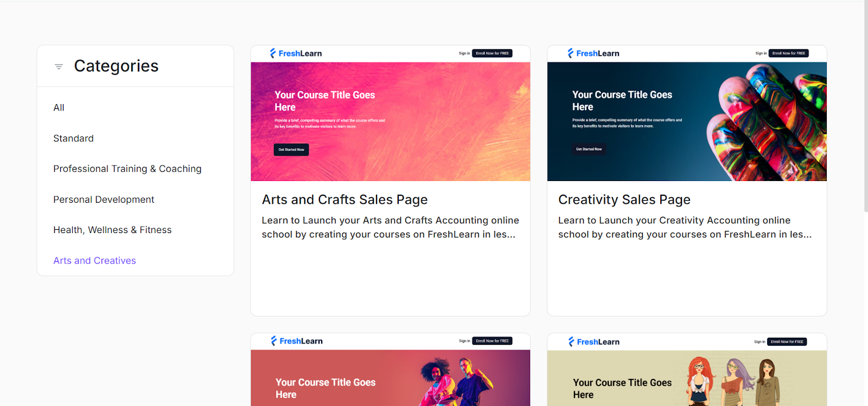Image resolution: width=868 pixels, height=406 pixels.
Task: Click the Arts and Crafts Accounting description text
Action: [x=390, y=227]
